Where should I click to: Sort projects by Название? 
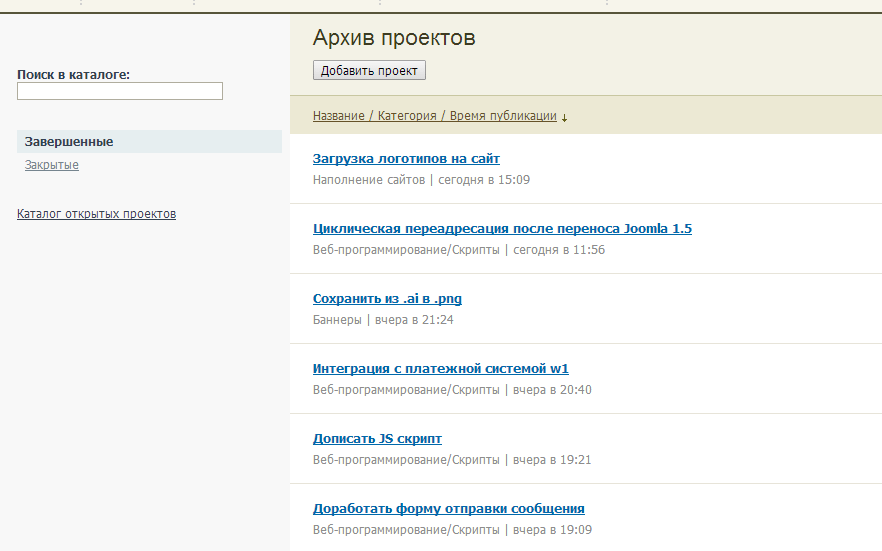(338, 116)
